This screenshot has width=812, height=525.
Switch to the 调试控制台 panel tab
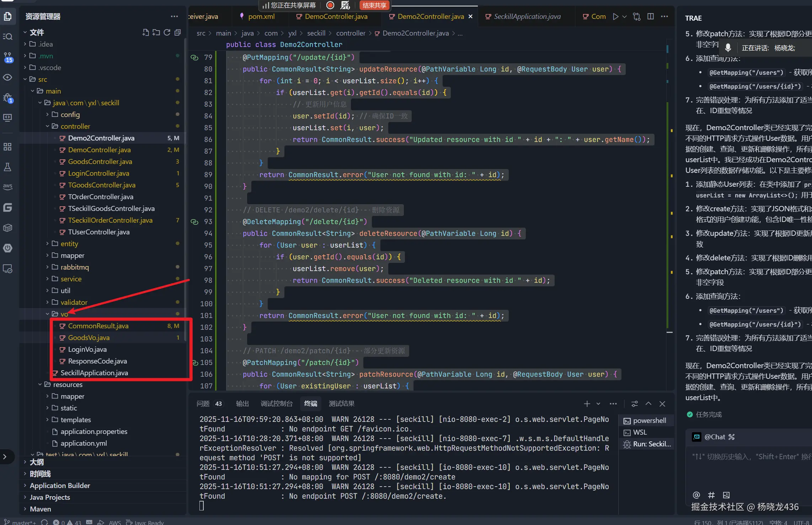point(277,404)
